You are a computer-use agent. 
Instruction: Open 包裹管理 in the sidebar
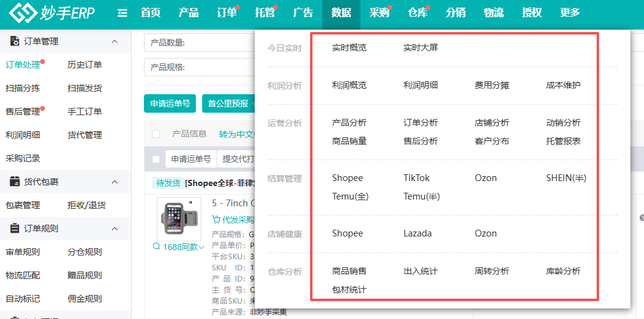tap(23, 205)
